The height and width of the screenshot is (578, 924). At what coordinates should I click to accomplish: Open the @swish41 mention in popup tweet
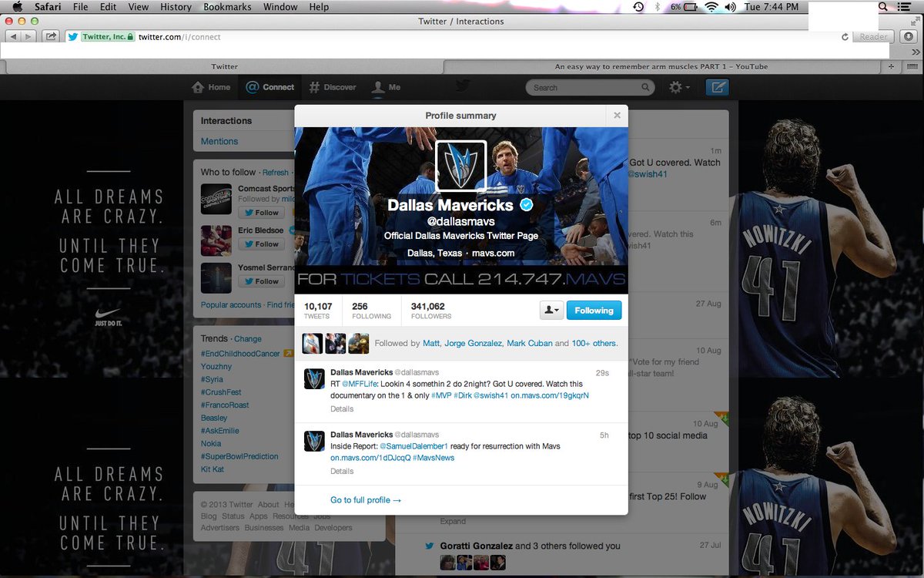[x=490, y=395]
